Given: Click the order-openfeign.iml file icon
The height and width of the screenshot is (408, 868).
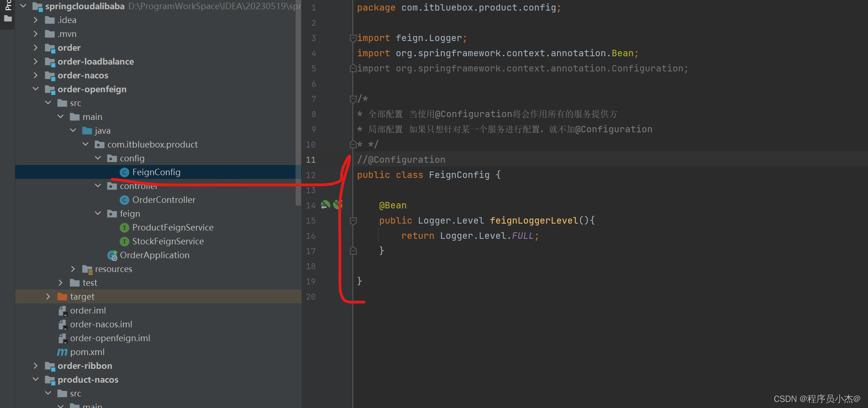Looking at the screenshot, I should click(63, 338).
